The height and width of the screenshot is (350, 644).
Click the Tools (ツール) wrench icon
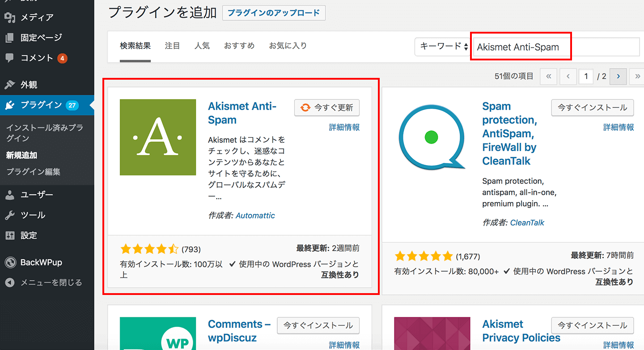pyautogui.click(x=10, y=215)
